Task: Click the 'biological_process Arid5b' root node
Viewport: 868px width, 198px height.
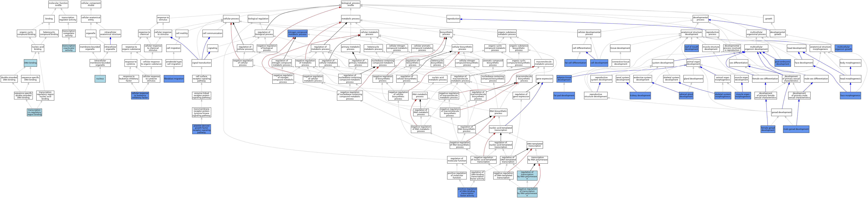Action: [x=351, y=4]
